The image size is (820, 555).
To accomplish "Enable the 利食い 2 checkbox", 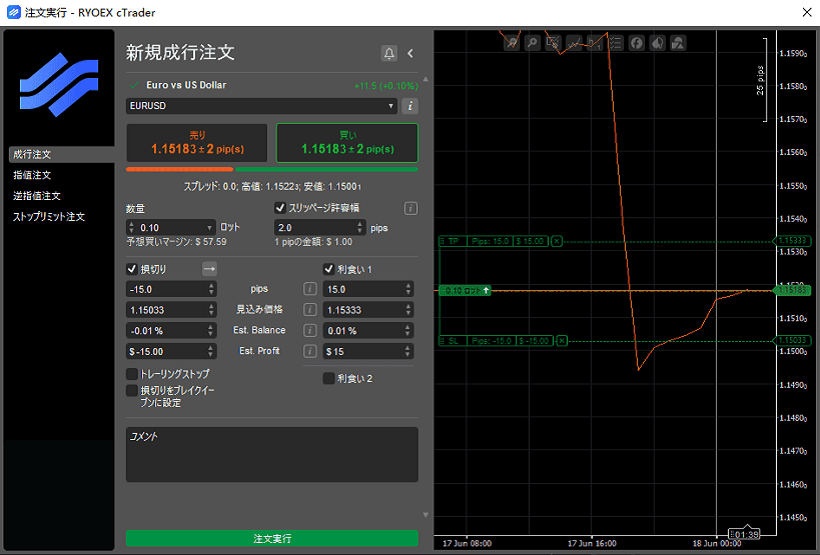I will (x=328, y=378).
